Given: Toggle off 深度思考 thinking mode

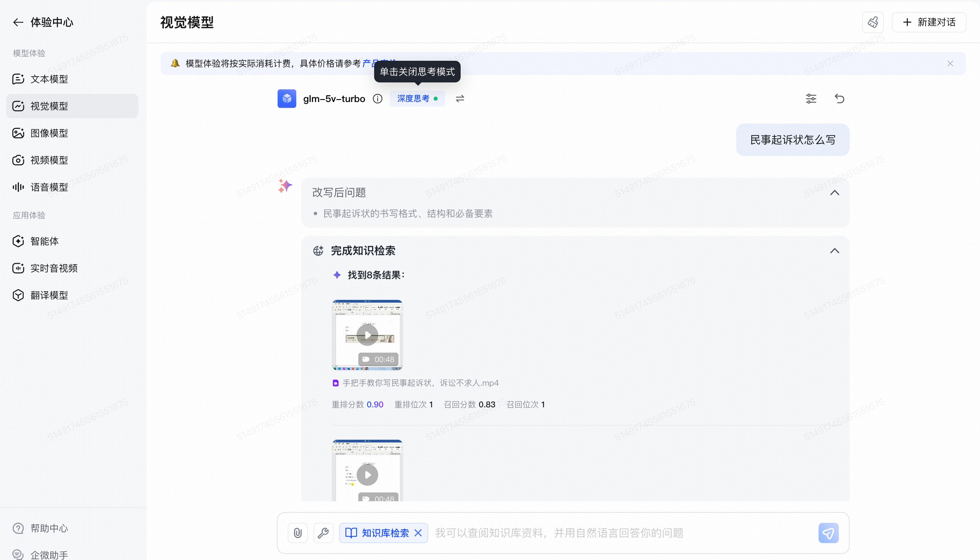Looking at the screenshot, I should pos(417,99).
